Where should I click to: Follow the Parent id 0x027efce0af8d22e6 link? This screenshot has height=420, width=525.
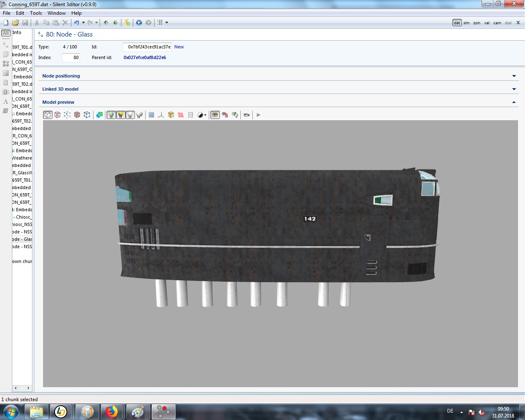click(x=145, y=57)
